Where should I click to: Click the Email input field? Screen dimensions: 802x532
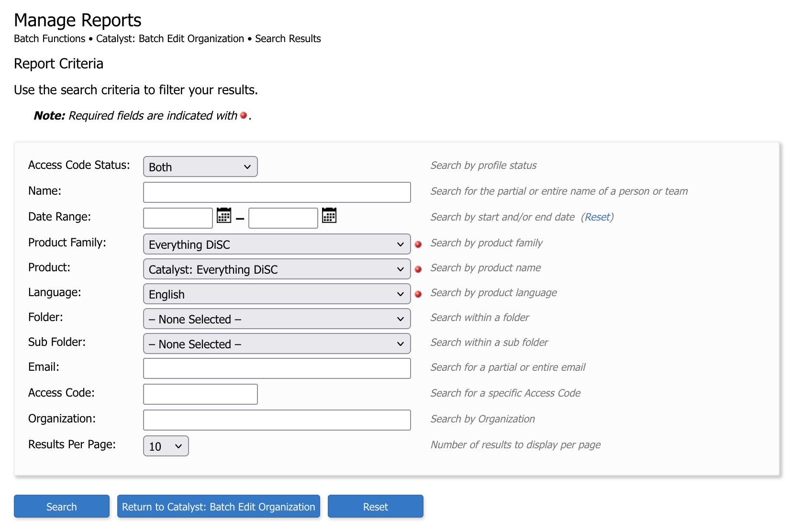tap(277, 368)
